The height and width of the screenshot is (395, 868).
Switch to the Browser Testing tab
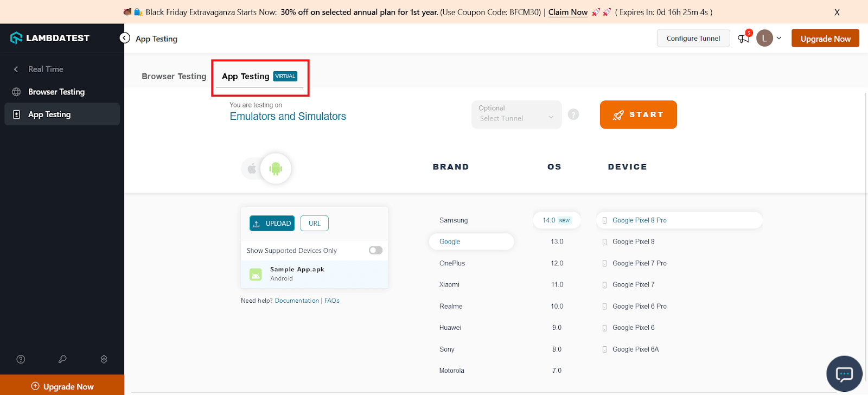pos(174,77)
